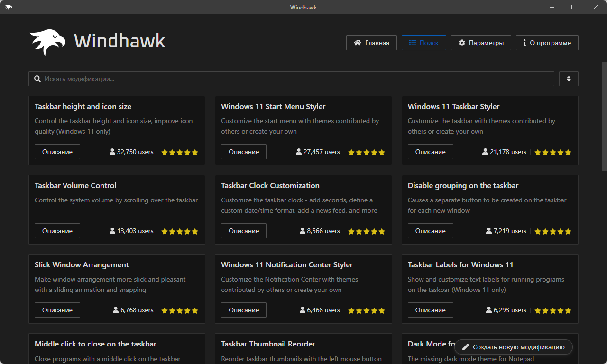This screenshot has width=607, height=364.
Task: Click star rating of Taskbar Volume Control
Action: click(180, 232)
